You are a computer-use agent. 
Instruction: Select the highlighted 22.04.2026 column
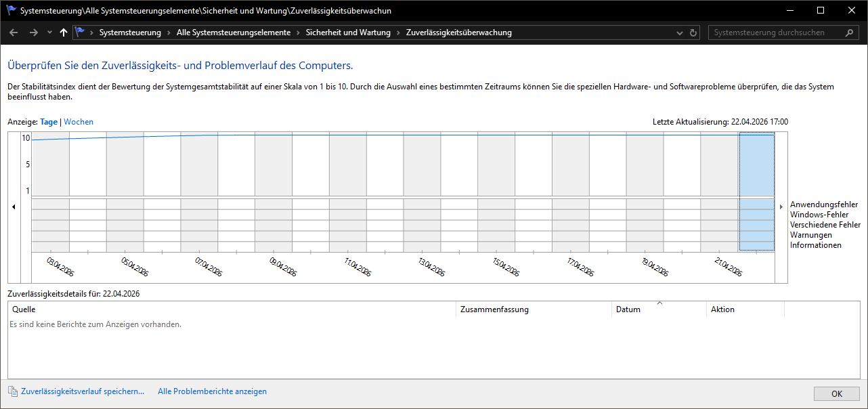point(756,192)
